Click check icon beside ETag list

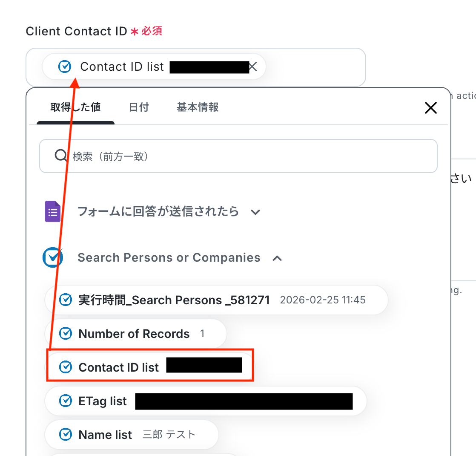coord(66,401)
